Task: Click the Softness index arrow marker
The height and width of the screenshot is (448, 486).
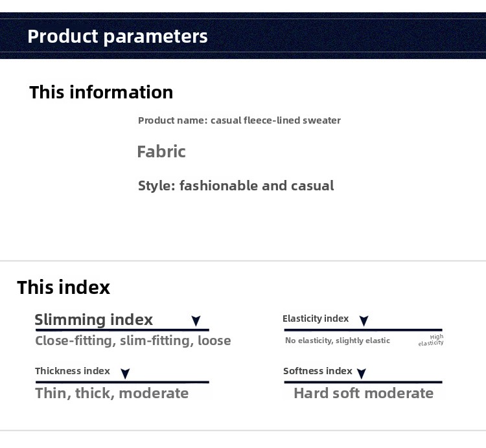Action: (362, 374)
